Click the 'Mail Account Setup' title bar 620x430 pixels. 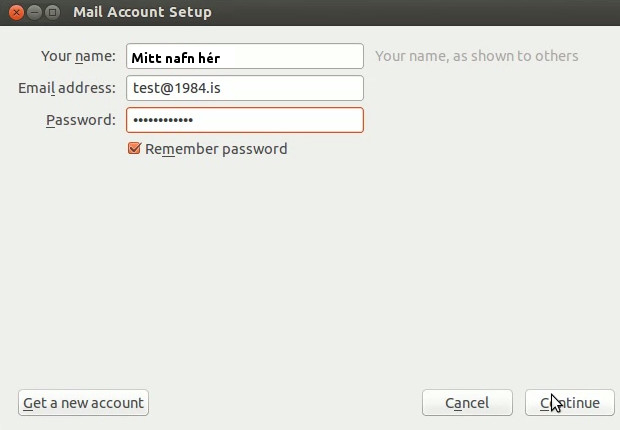(x=142, y=12)
